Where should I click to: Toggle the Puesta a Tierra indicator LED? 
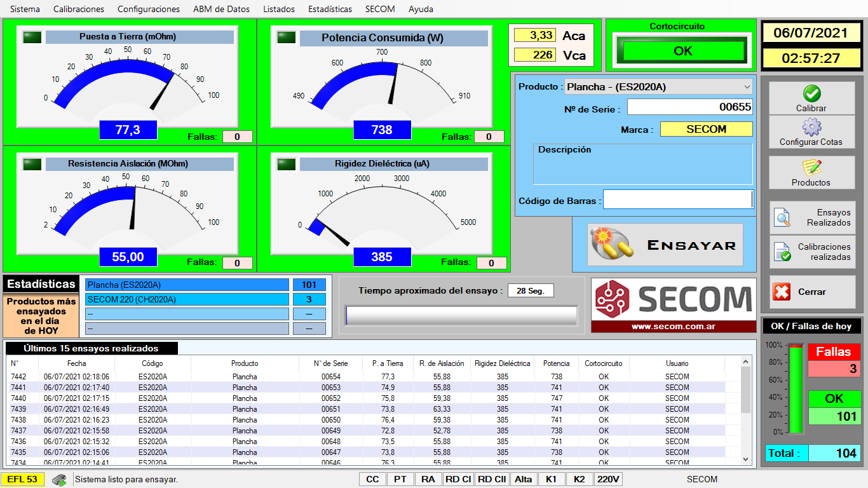coord(32,37)
